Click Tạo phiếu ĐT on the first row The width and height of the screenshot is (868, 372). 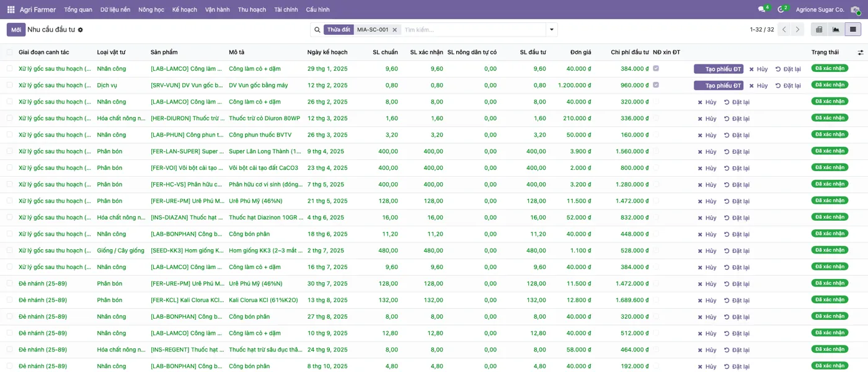point(719,69)
